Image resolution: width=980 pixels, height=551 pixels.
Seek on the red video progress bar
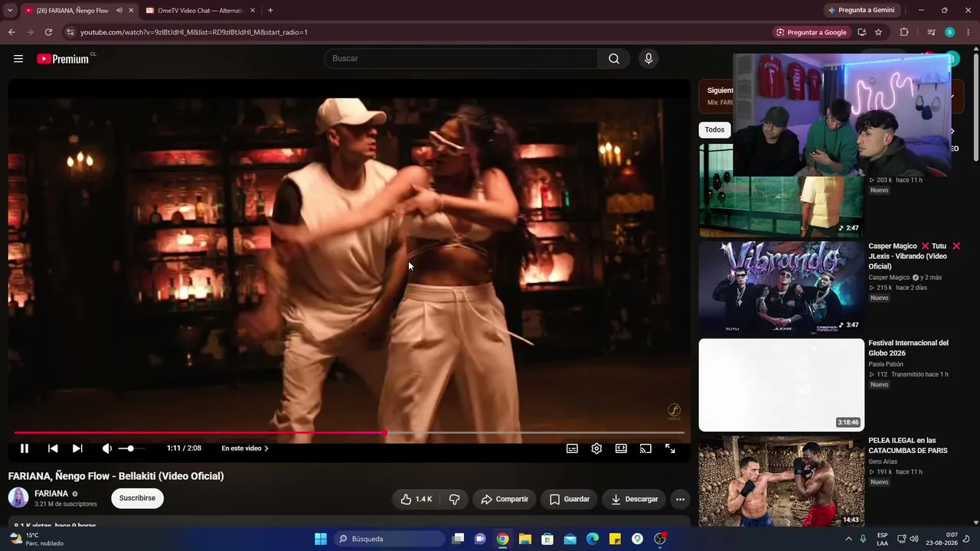349,433
